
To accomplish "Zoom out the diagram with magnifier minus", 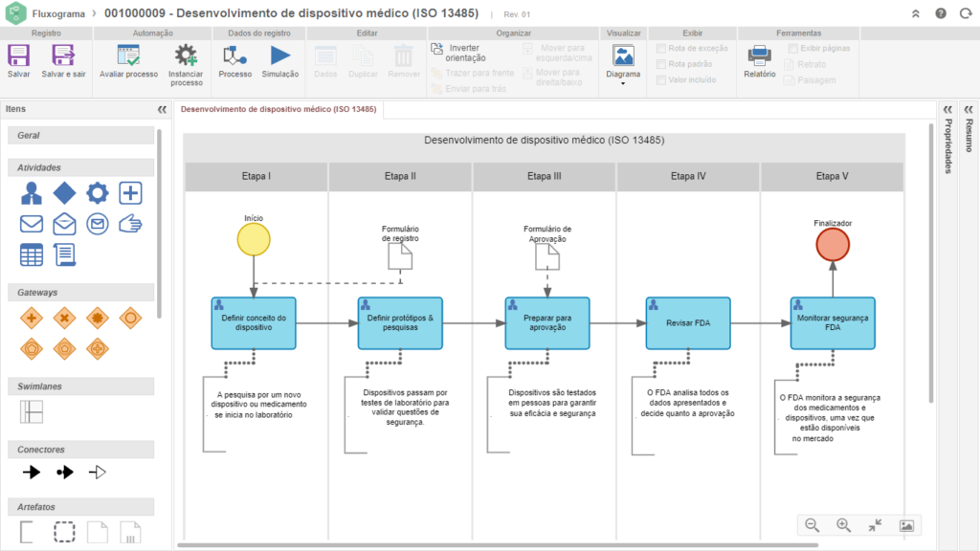I will (x=813, y=525).
